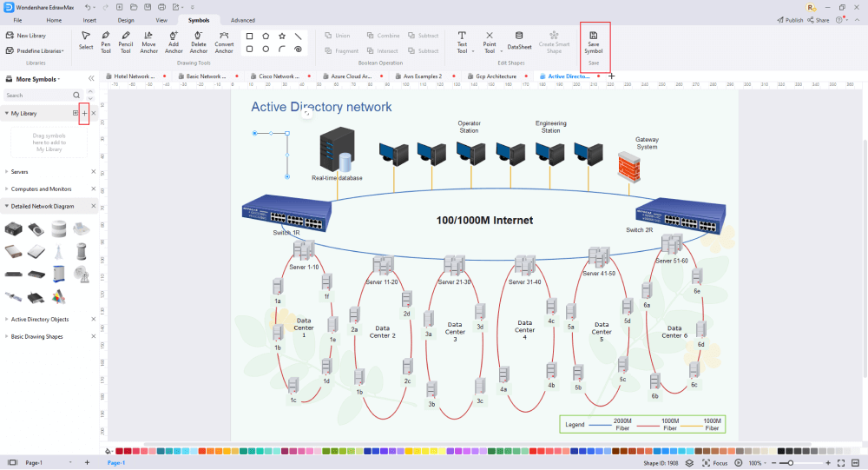Viewport: 868px width, 470px height.
Task: Activate the Convert Anchor tool
Action: pos(224,42)
